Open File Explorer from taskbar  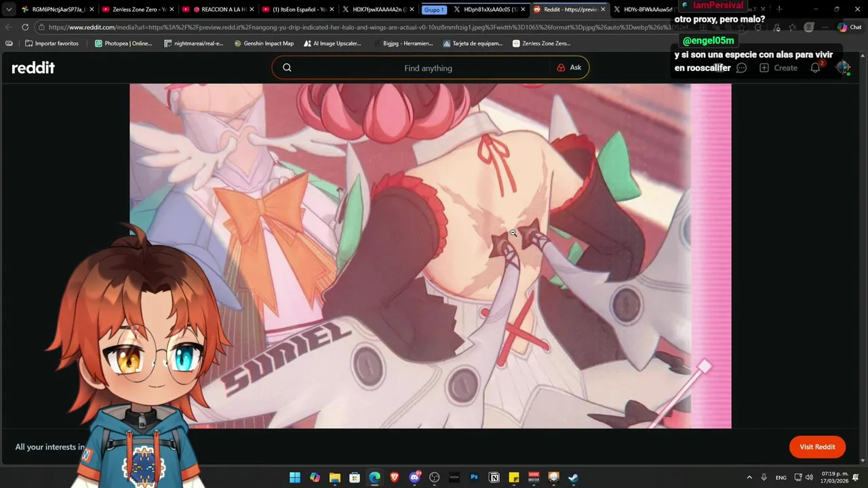(335, 477)
